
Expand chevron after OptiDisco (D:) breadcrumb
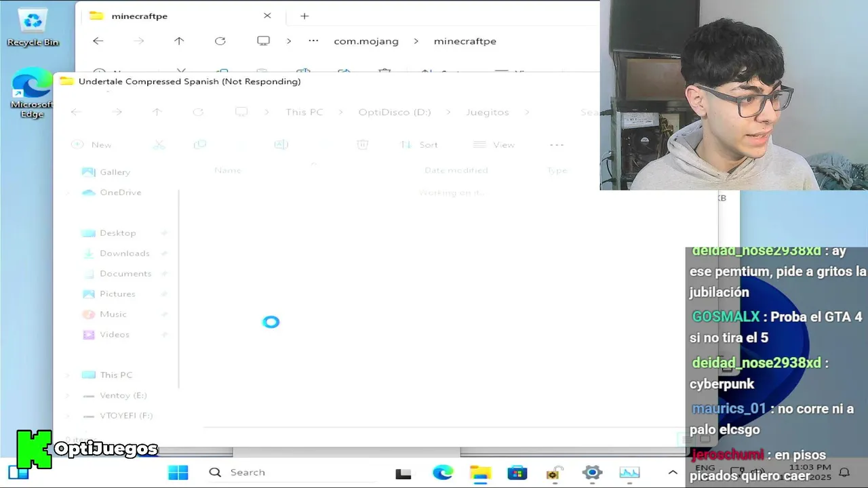point(448,112)
